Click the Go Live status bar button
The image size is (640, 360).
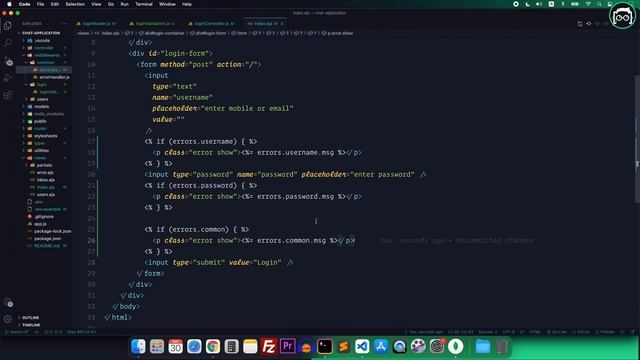(556, 332)
